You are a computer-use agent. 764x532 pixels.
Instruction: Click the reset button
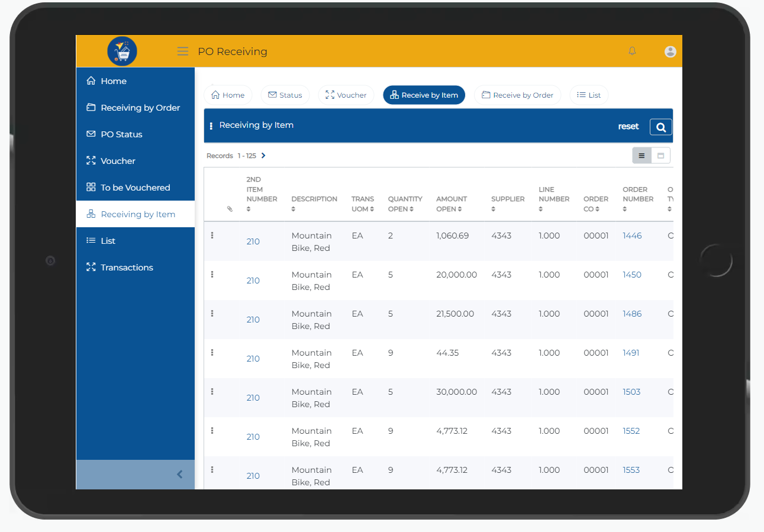[x=628, y=127]
